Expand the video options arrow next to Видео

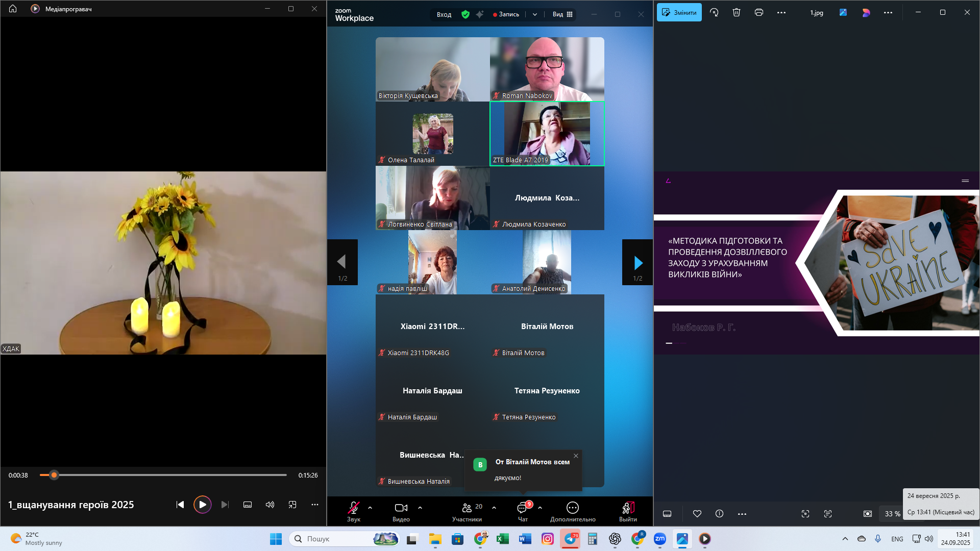tap(420, 508)
